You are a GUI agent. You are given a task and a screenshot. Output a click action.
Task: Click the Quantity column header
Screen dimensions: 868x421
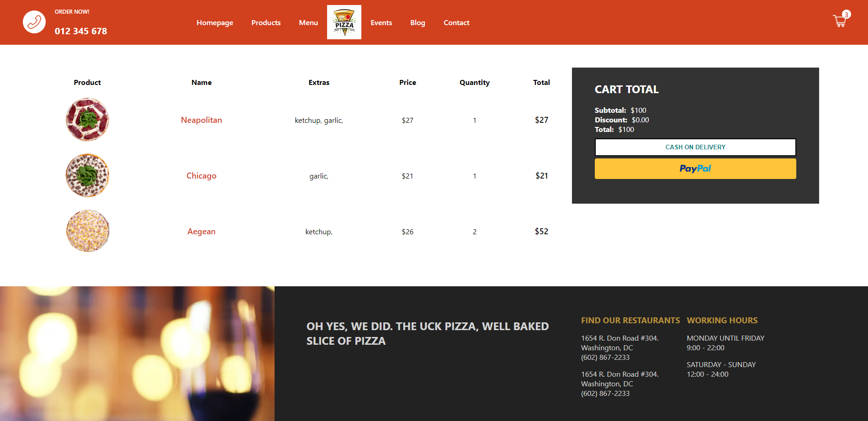point(475,83)
